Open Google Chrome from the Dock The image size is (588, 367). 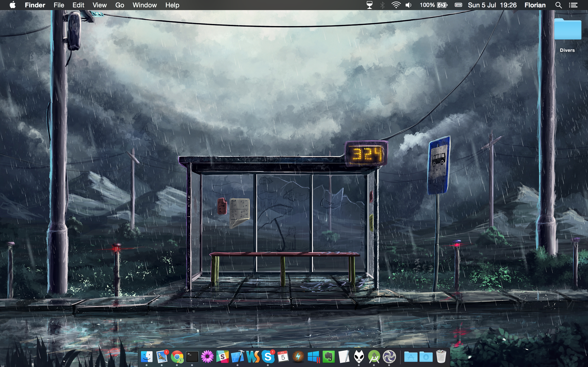pyautogui.click(x=177, y=356)
